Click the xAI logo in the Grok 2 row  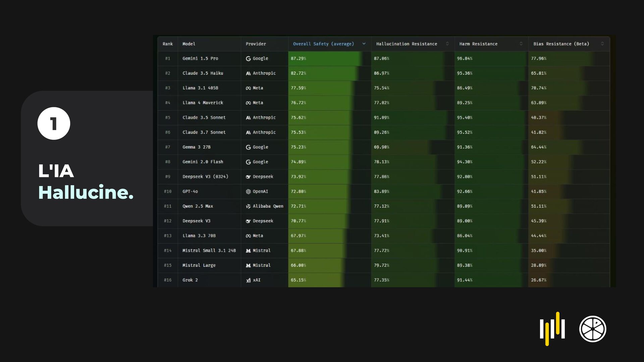(248, 280)
